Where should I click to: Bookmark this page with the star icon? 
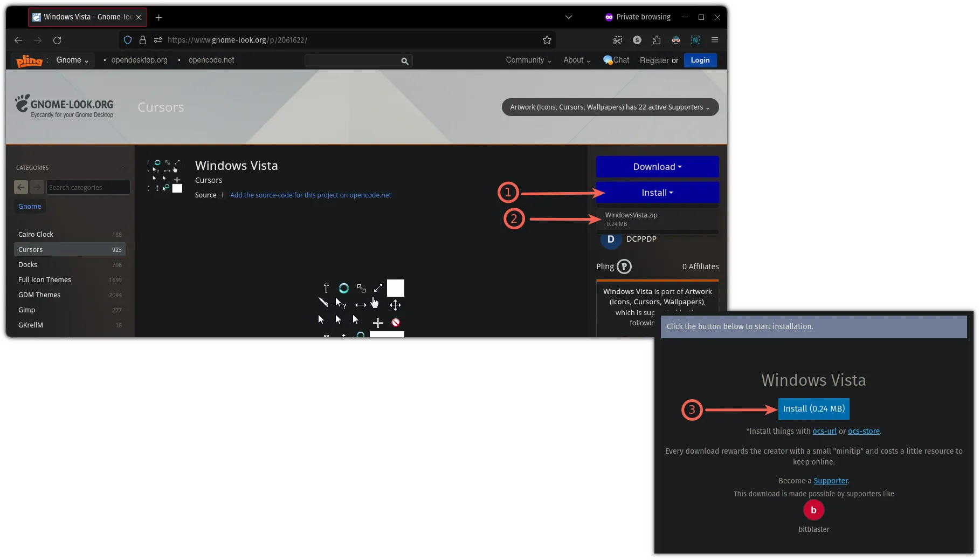point(547,40)
